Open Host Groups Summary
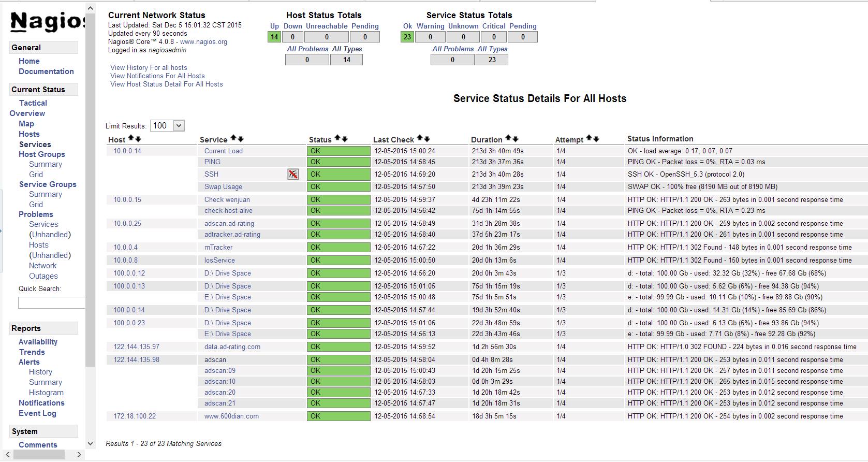This screenshot has width=868, height=462. tap(46, 164)
